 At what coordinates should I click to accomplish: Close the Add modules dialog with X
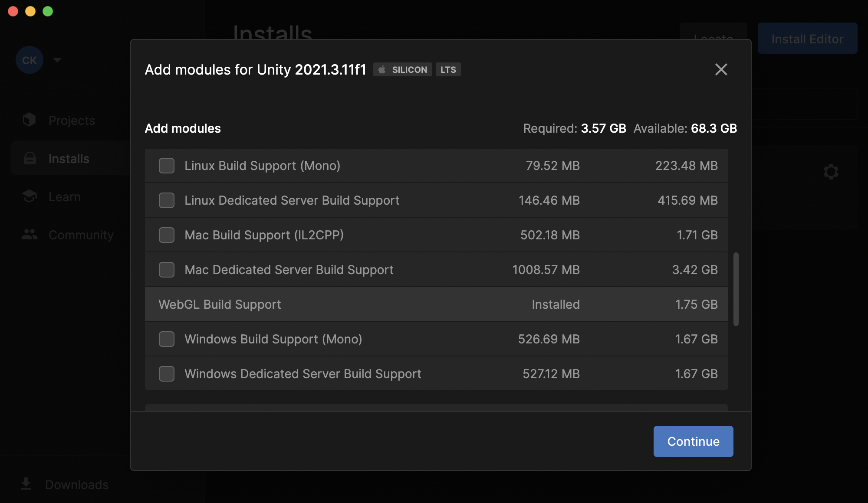pos(721,69)
